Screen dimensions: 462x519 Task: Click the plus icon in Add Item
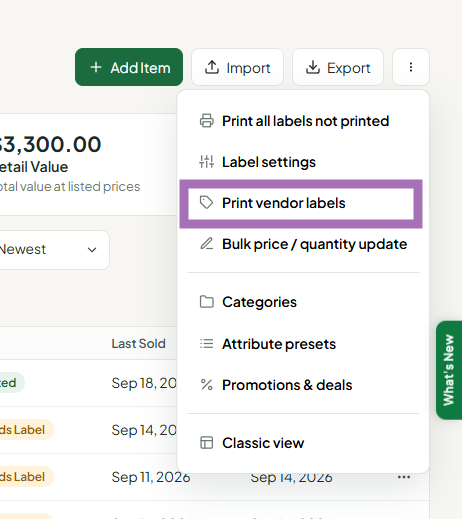(x=96, y=67)
